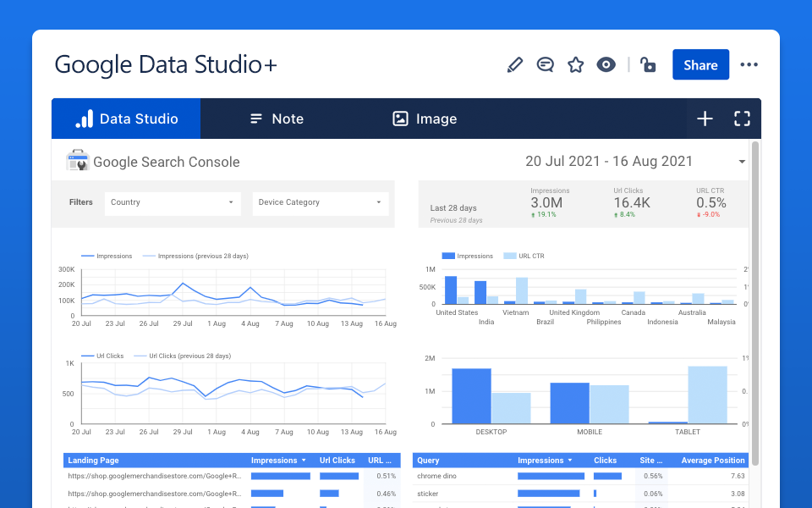Click the dark blue Impressions legend swatch in country chart
The image size is (812, 508).
(x=448, y=256)
